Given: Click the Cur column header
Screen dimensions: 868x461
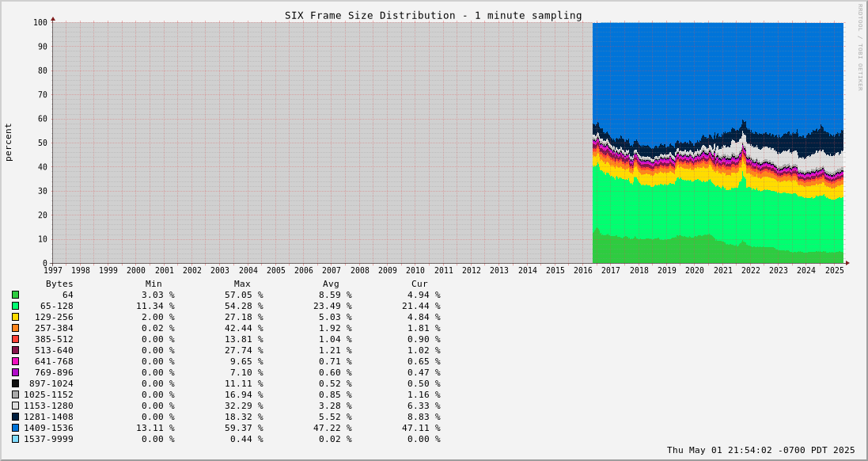Looking at the screenshot, I should (x=419, y=284).
